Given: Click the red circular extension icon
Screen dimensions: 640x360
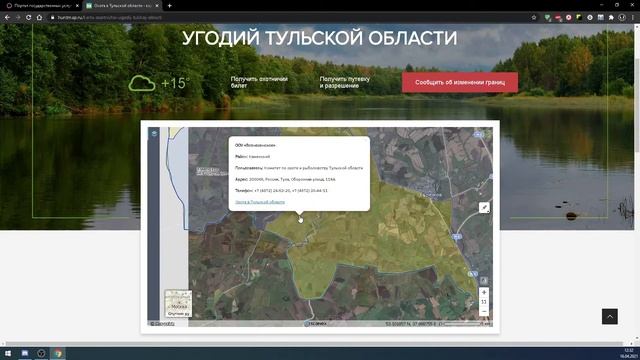Looking at the screenshot, I should tap(569, 18).
